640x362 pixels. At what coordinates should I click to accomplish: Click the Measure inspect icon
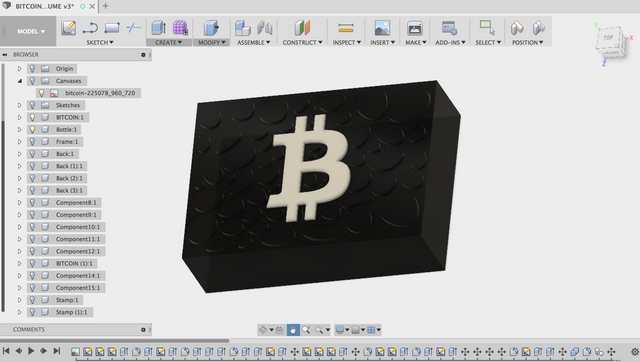coord(346,28)
